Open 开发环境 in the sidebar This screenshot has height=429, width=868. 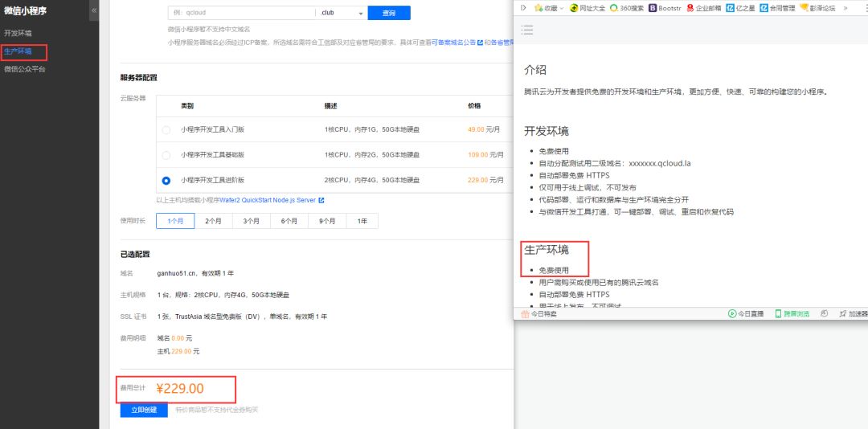[18, 33]
